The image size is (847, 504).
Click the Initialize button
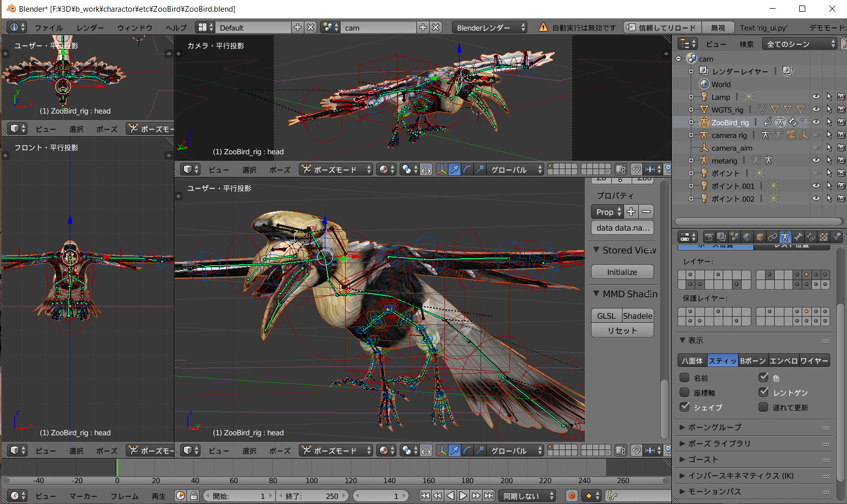[x=622, y=272]
